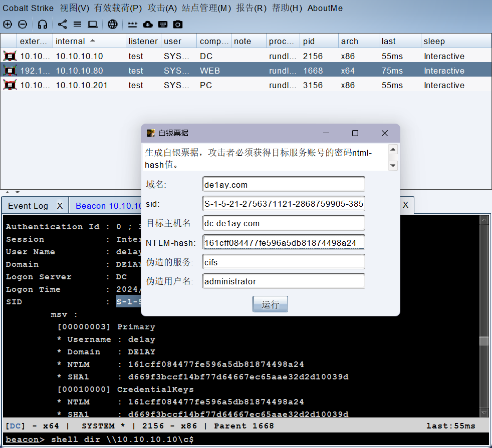Click the 域名 input field
The width and height of the screenshot is (492, 448).
pos(284,184)
